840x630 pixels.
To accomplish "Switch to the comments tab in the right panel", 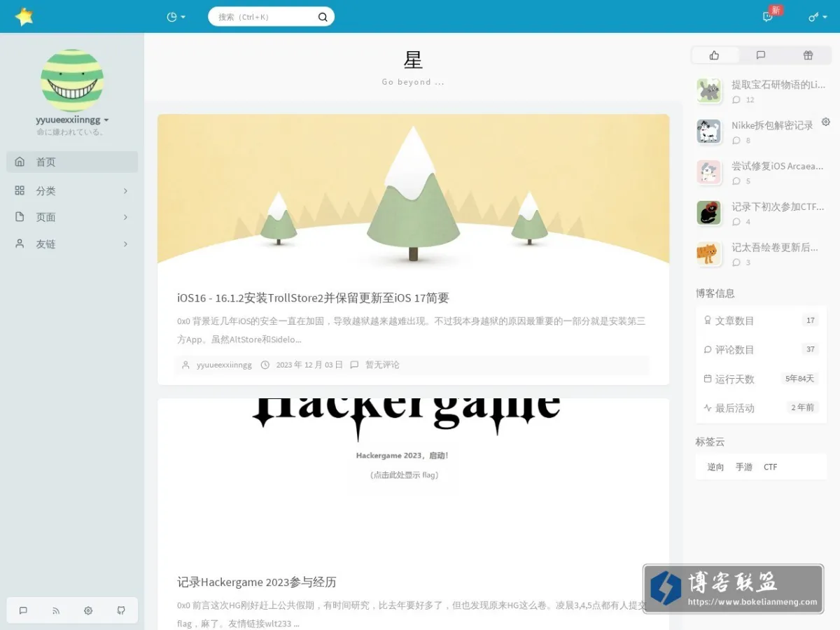I will 761,55.
